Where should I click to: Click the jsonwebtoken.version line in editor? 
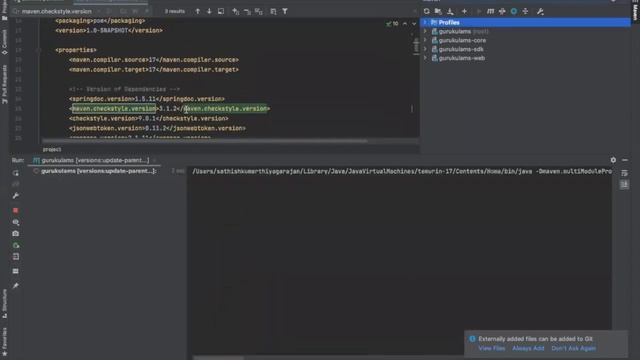pyautogui.click(x=158, y=128)
